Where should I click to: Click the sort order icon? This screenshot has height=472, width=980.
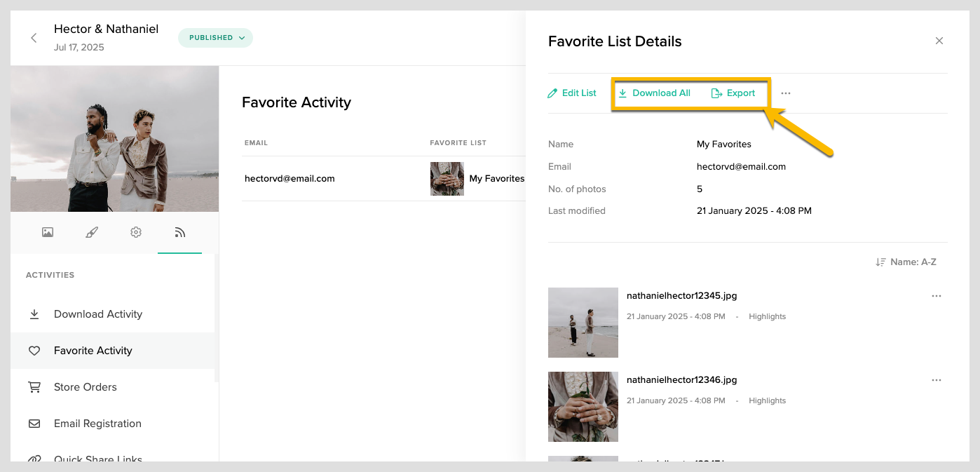click(880, 262)
